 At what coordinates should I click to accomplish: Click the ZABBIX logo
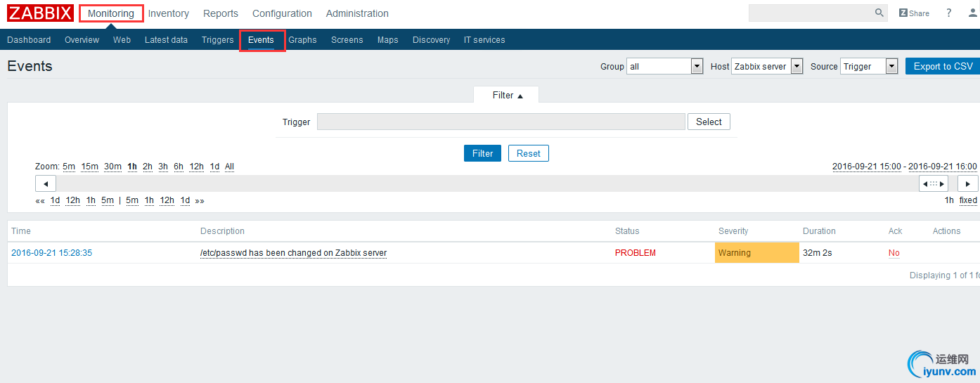point(40,13)
